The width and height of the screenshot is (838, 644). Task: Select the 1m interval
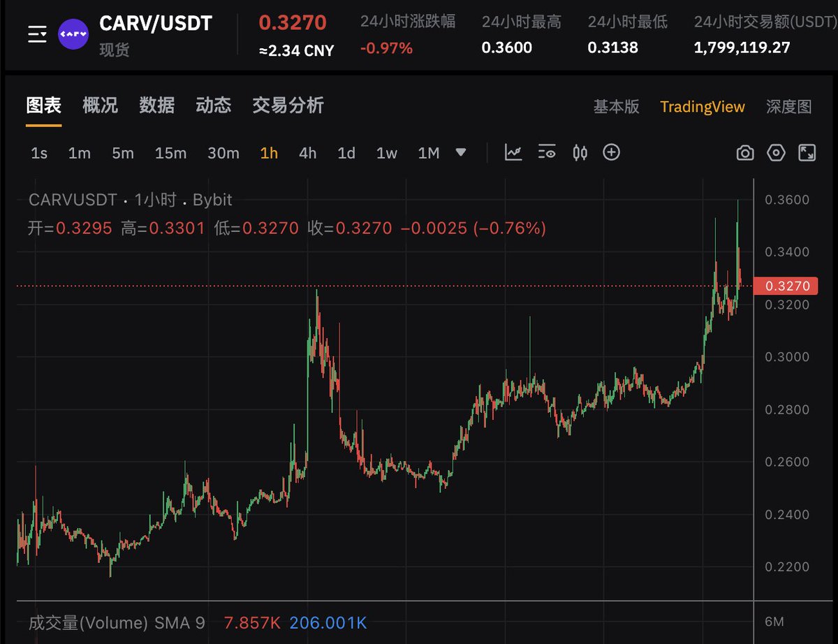80,153
